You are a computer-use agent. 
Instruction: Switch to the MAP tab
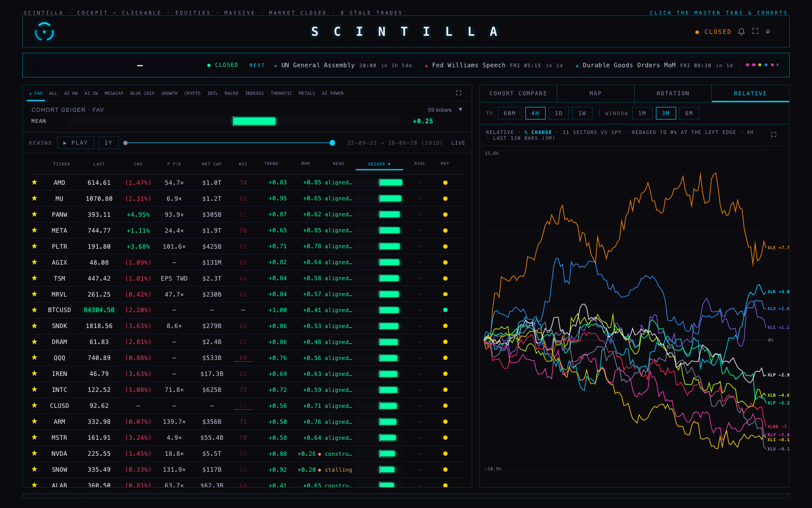[595, 93]
